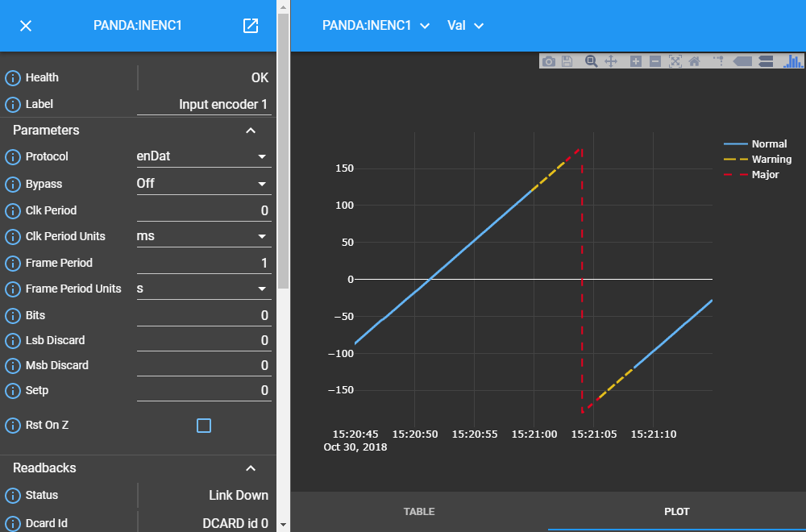Switch to the PLOT tab
This screenshot has width=806, height=532.
676,512
